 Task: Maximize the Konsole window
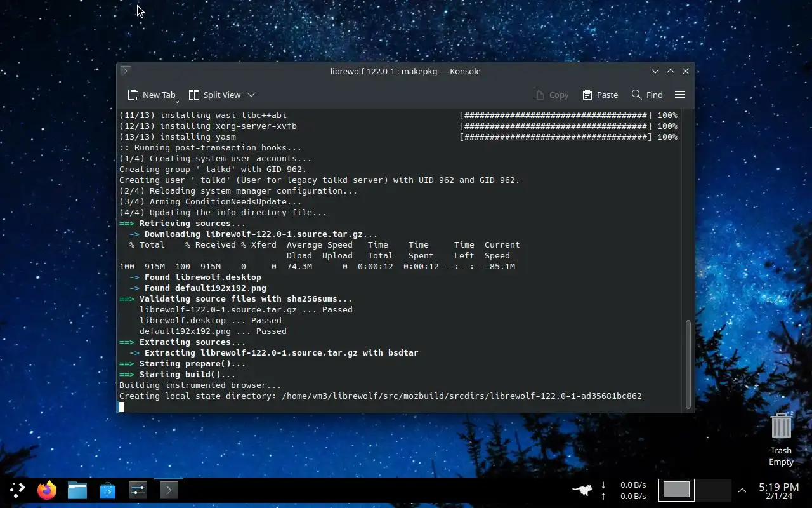coord(671,71)
